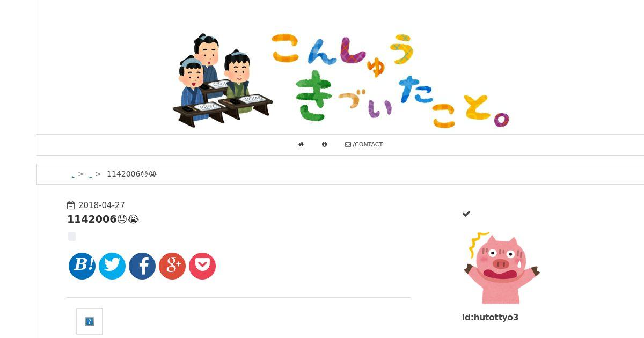Click the calendar icon beside the date
Viewport: 644px width, 338px height.
coord(71,205)
